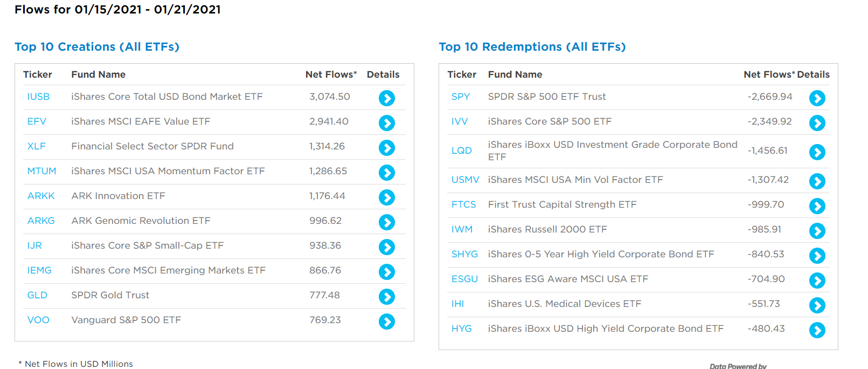Click fund name SPDR S&P 500 ETF Trust
This screenshot has width=868, height=369.
tap(547, 97)
